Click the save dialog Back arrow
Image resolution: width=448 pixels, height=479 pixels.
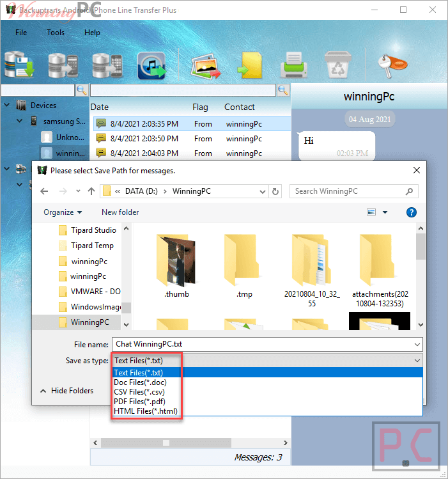(x=44, y=191)
